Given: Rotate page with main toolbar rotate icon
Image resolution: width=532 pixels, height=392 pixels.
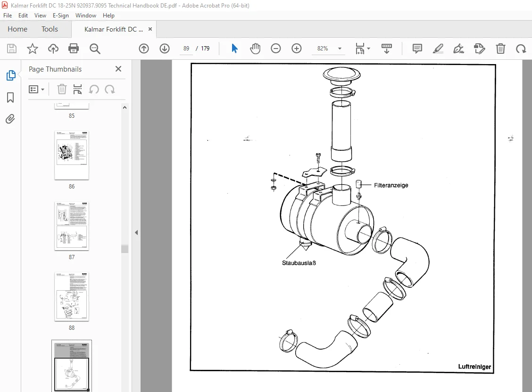Looking at the screenshot, I should pos(521,49).
